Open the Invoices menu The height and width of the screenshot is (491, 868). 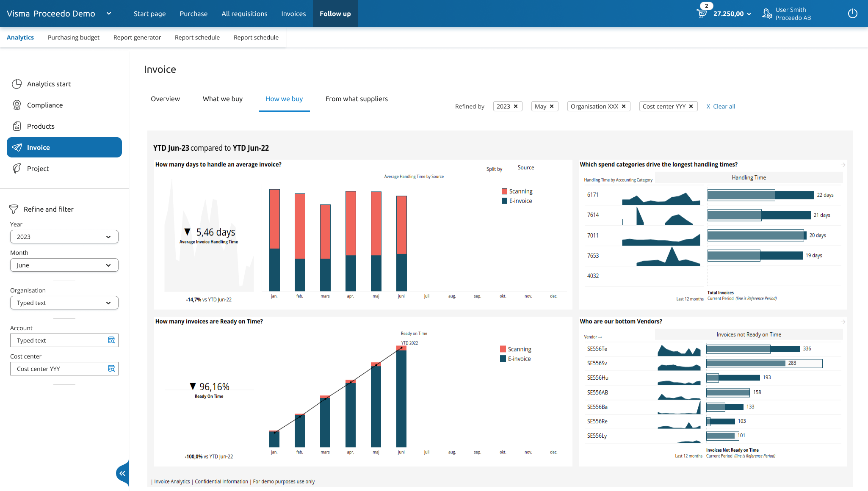(293, 14)
